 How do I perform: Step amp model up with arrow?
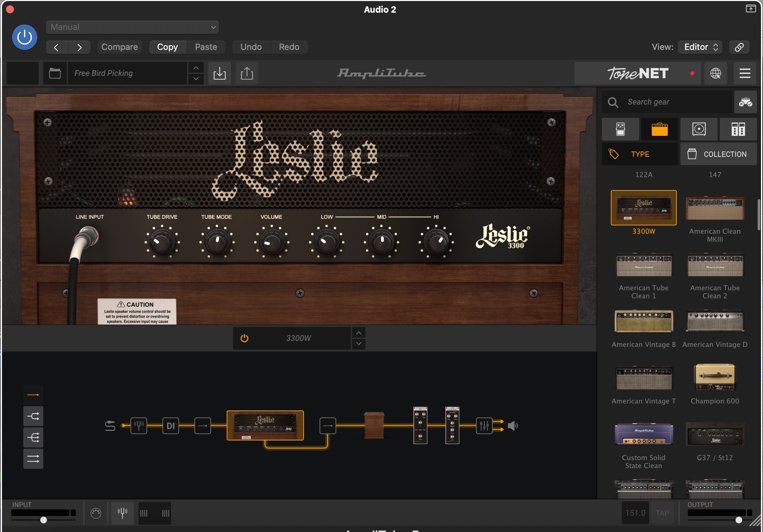pos(359,333)
